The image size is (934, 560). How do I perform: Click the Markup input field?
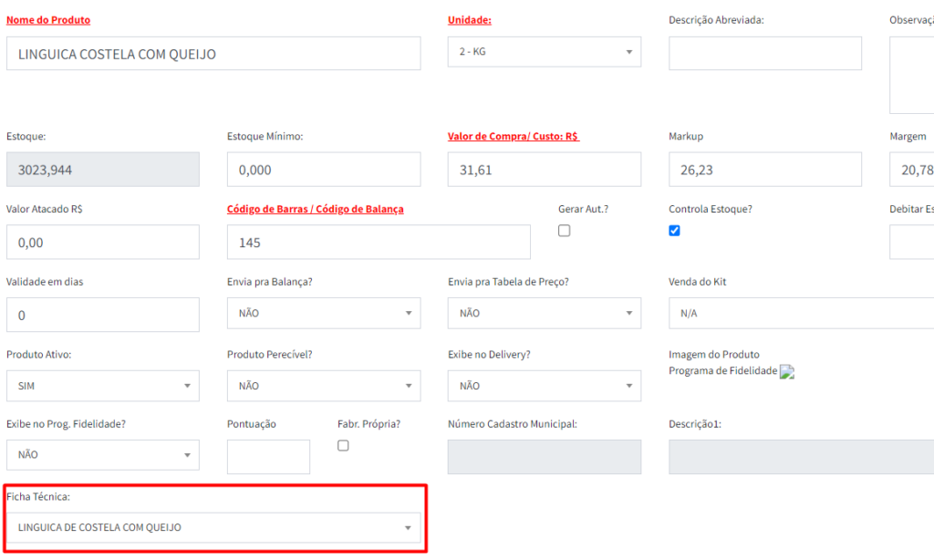(764, 170)
